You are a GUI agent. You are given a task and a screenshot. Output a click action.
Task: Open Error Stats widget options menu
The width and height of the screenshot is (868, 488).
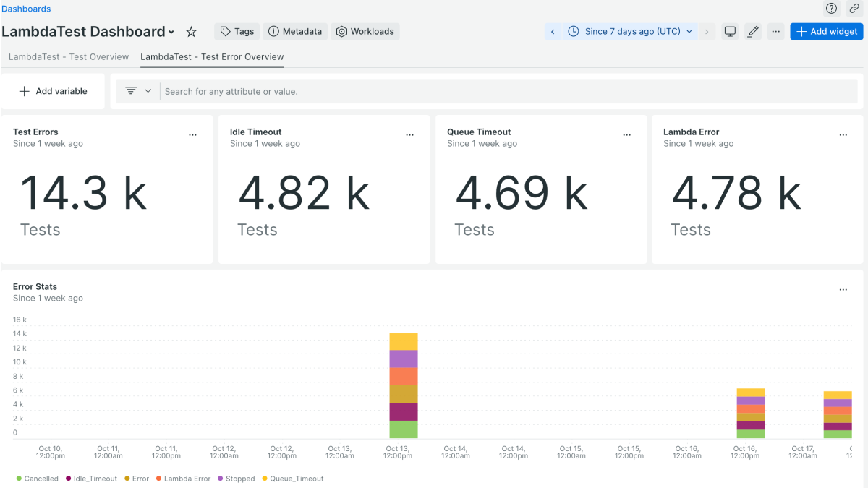(843, 290)
